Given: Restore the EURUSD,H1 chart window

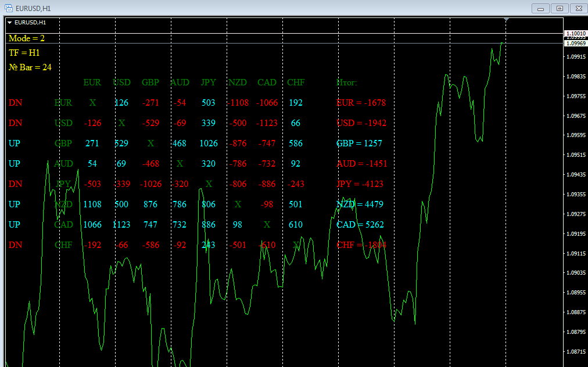Looking at the screenshot, I should pyautogui.click(x=560, y=8).
